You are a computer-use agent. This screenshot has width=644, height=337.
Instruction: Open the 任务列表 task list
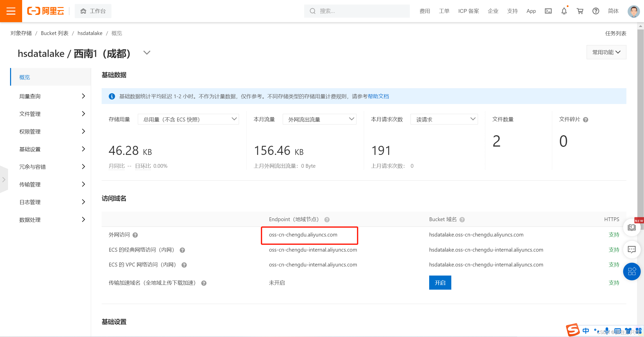click(x=616, y=33)
